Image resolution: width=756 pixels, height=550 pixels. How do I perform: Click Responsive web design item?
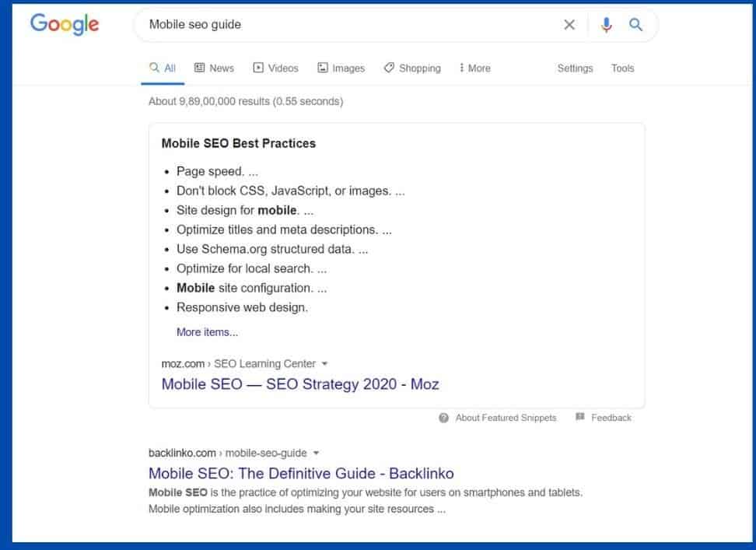pos(242,307)
